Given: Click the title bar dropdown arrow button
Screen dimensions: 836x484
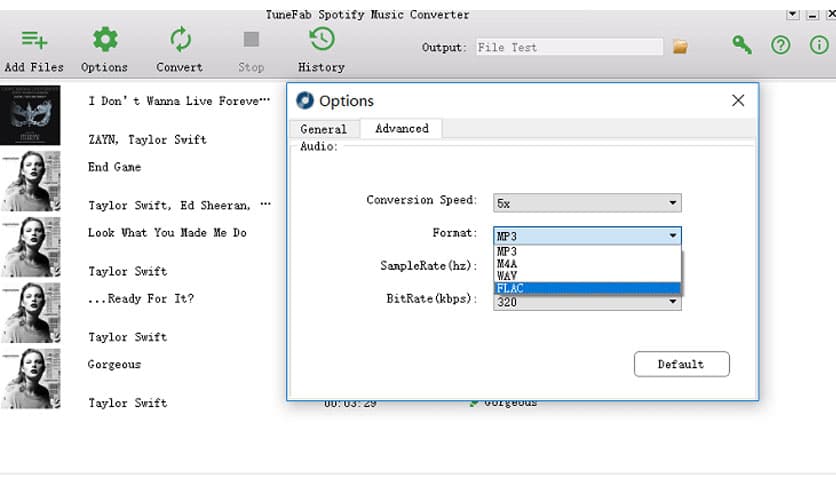Looking at the screenshot, I should 793,14.
